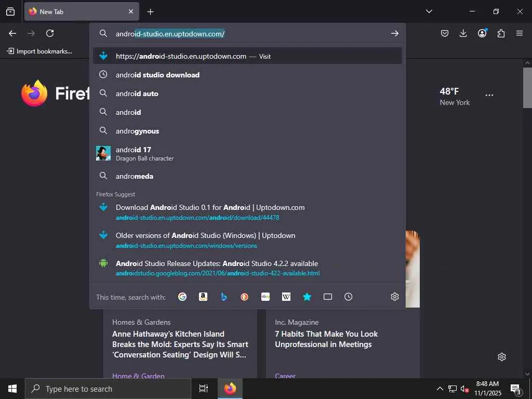
Task: Click the 48°F New York weather widget
Action: coord(455,97)
